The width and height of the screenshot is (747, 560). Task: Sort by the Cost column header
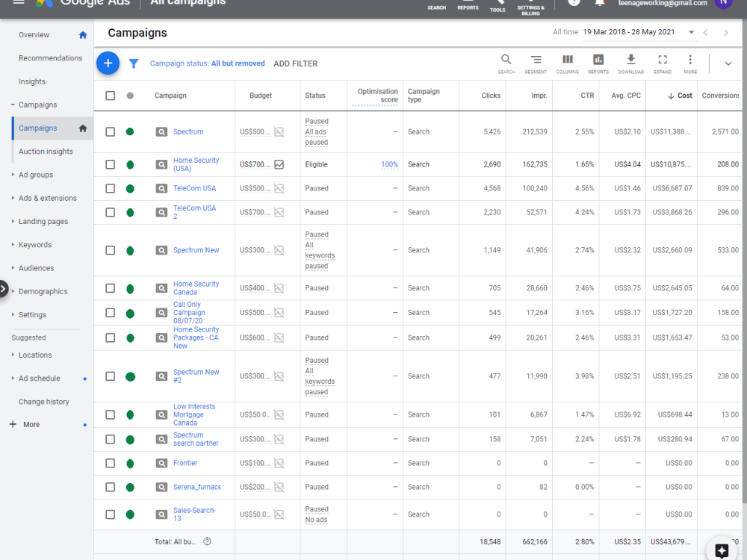(680, 96)
